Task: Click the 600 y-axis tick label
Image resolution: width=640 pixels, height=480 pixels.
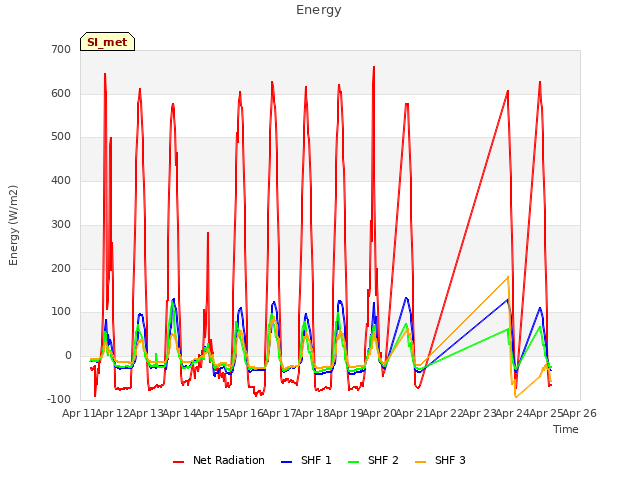Action: [x=61, y=93]
